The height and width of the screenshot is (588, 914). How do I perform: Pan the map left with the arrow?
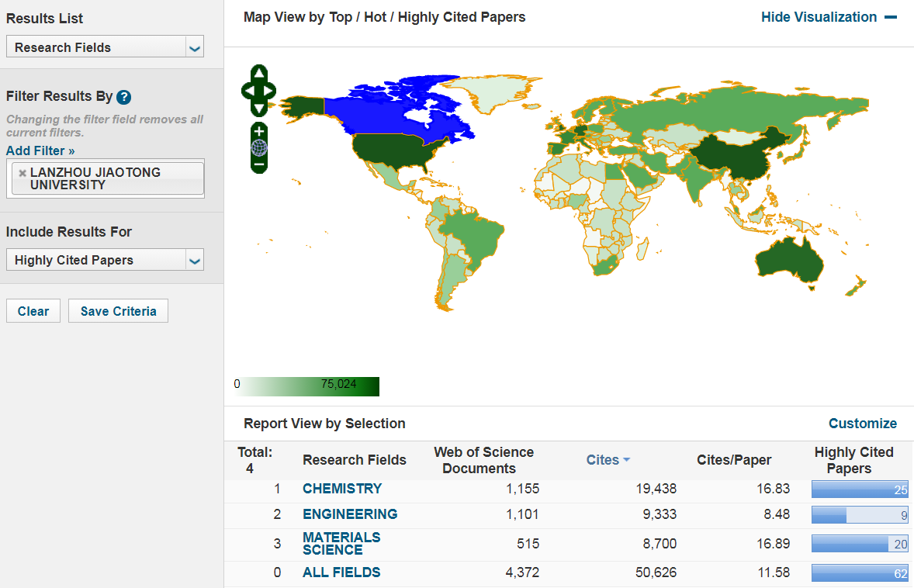[248, 91]
